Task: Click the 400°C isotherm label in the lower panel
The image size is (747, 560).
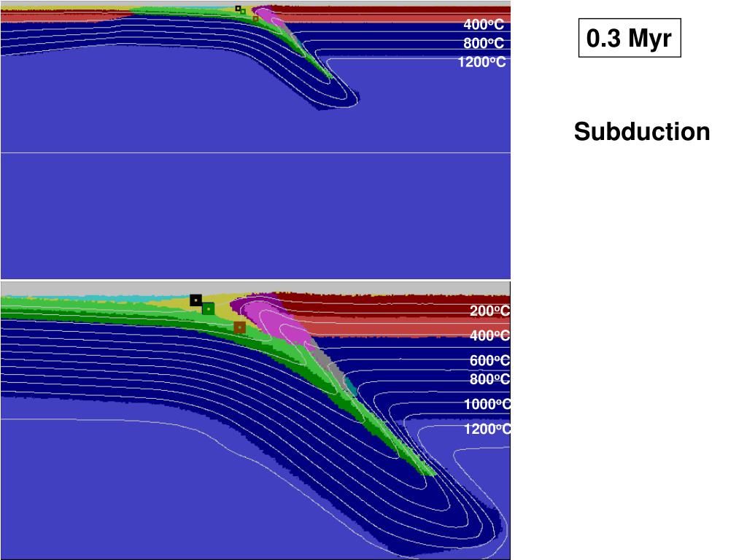Action: [489, 335]
